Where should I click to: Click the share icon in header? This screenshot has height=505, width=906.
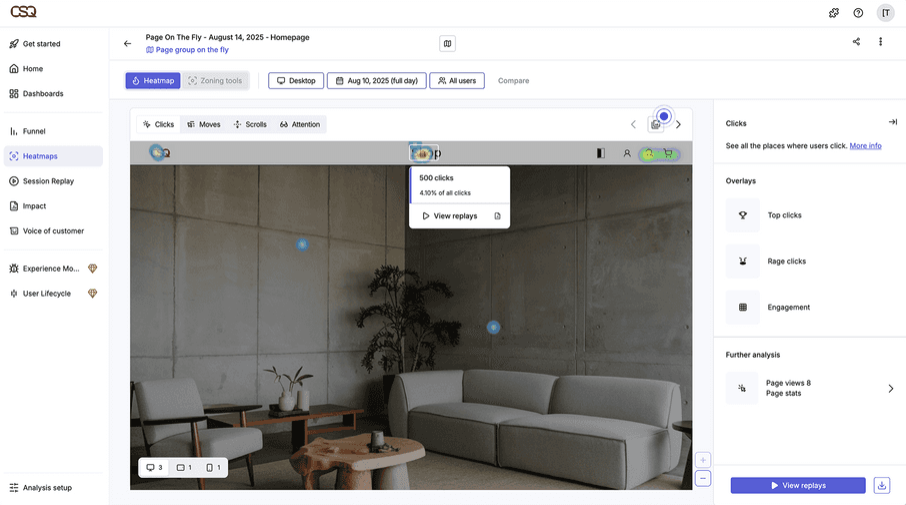(856, 42)
